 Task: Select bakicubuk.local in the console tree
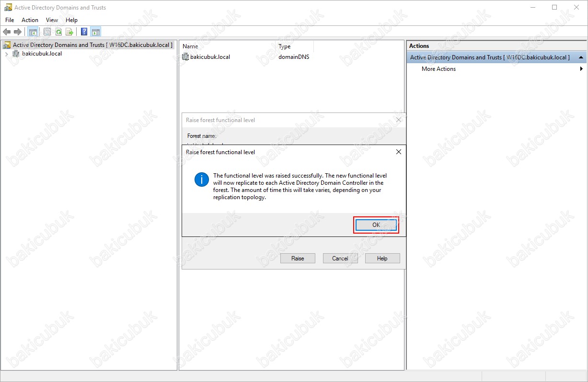(x=42, y=54)
